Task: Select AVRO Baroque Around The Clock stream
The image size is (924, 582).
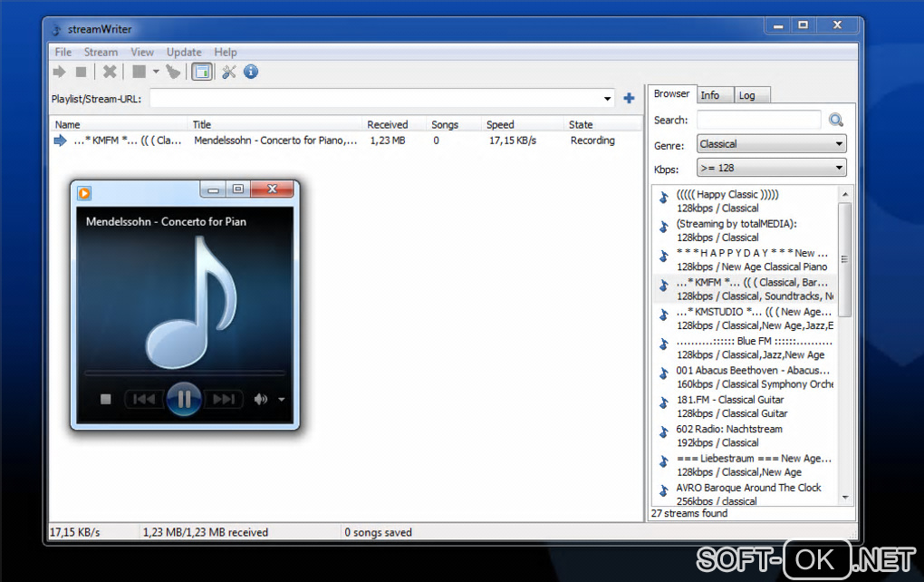Action: 745,494
